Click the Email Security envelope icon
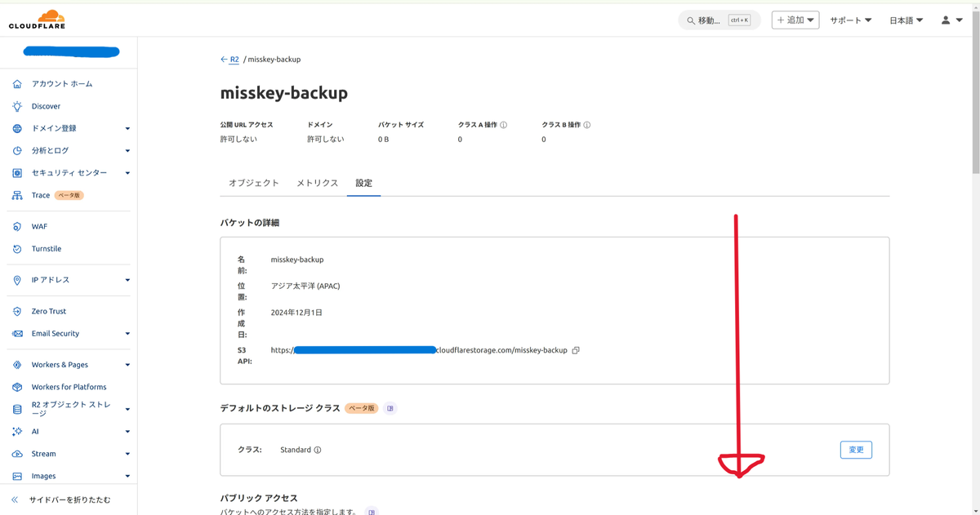980x515 pixels. [x=17, y=334]
